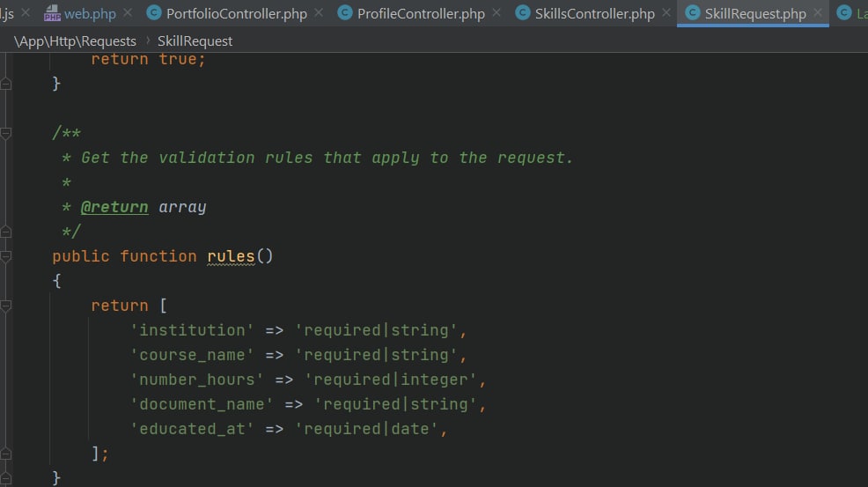Click the web.php PHP file icon
Image resolution: width=868 pixels, height=487 pixels.
52,12
